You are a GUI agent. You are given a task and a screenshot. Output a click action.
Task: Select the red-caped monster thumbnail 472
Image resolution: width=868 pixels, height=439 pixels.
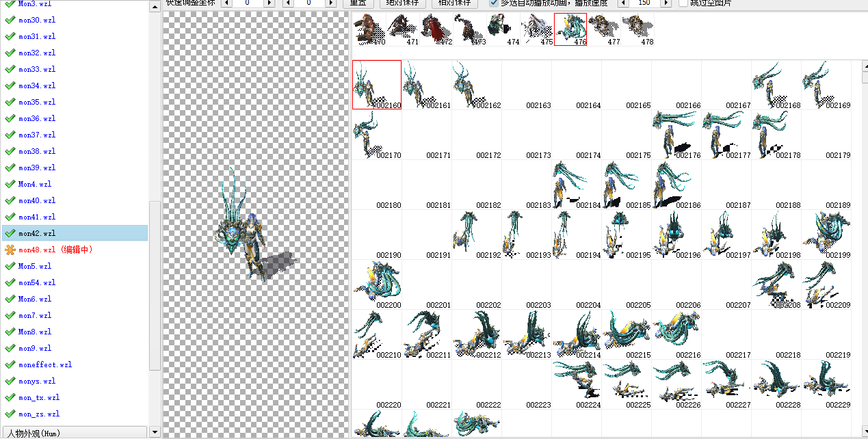[436, 29]
